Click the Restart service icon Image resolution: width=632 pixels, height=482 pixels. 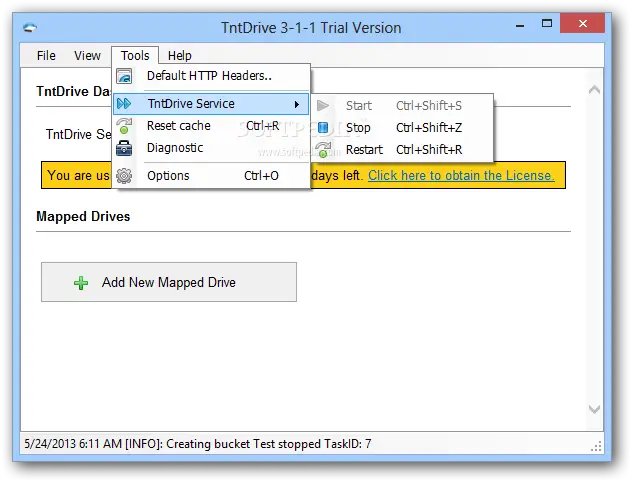[x=323, y=150]
